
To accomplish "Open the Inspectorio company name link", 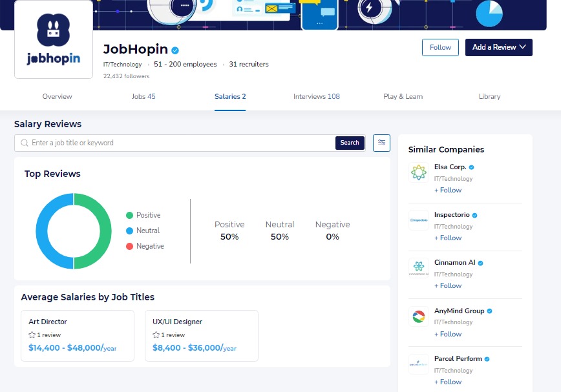I will pyautogui.click(x=452, y=215).
